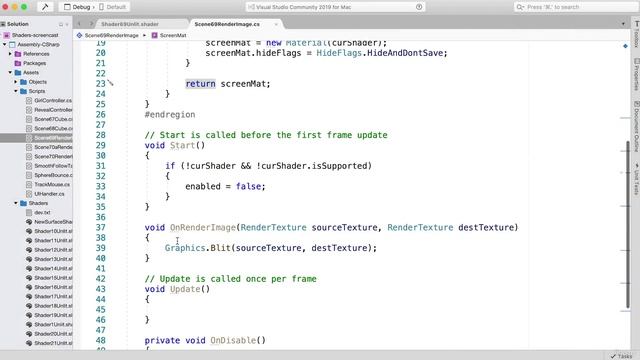Collapse the Scripts folder
Screen dimensions: 640x360
tap(16, 91)
